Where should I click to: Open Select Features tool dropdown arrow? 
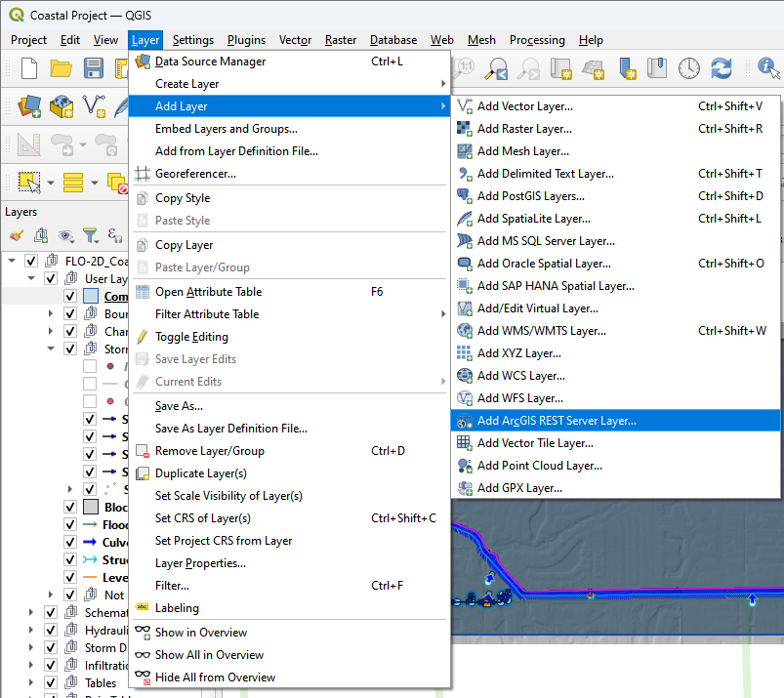[52, 183]
